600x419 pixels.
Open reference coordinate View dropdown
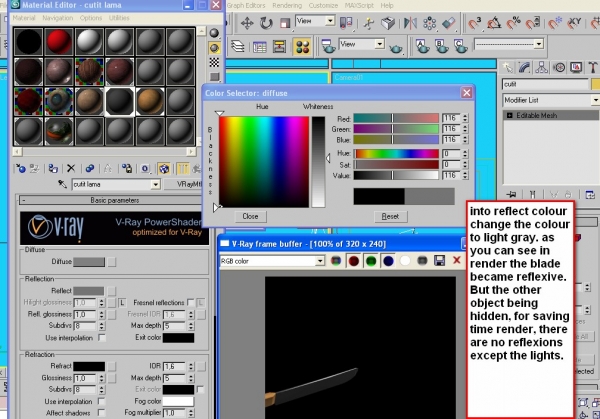(x=330, y=21)
